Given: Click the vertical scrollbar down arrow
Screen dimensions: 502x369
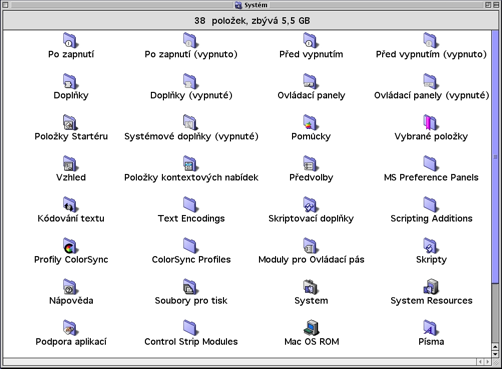Looking at the screenshot, I should tap(495, 355).
